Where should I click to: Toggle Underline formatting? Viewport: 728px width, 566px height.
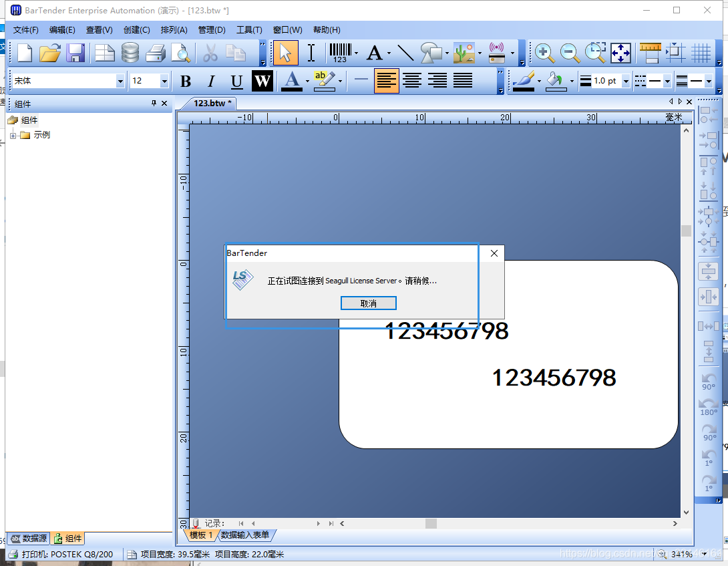point(237,82)
